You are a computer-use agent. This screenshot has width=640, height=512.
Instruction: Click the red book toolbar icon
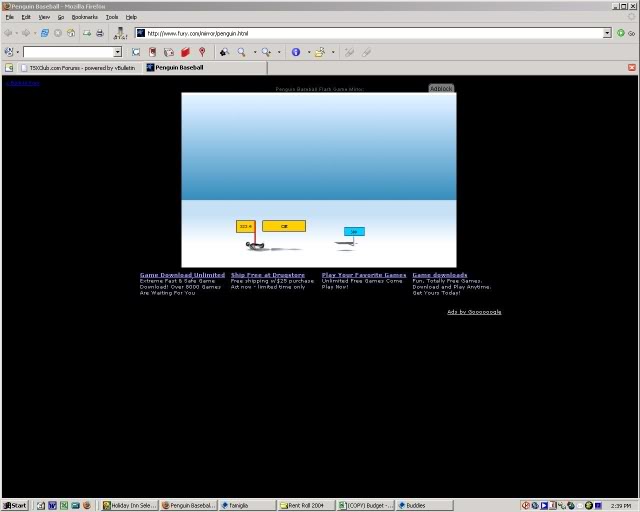click(185, 52)
